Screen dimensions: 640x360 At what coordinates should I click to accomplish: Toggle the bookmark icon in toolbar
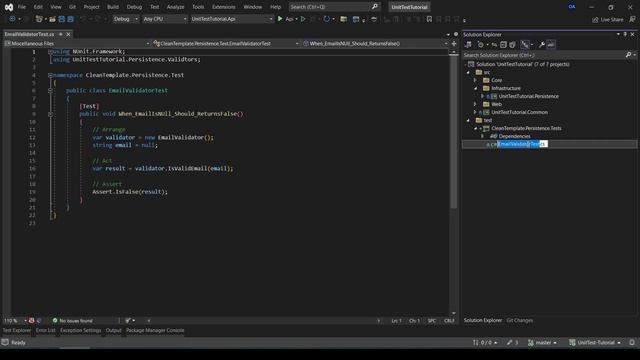coord(429,19)
